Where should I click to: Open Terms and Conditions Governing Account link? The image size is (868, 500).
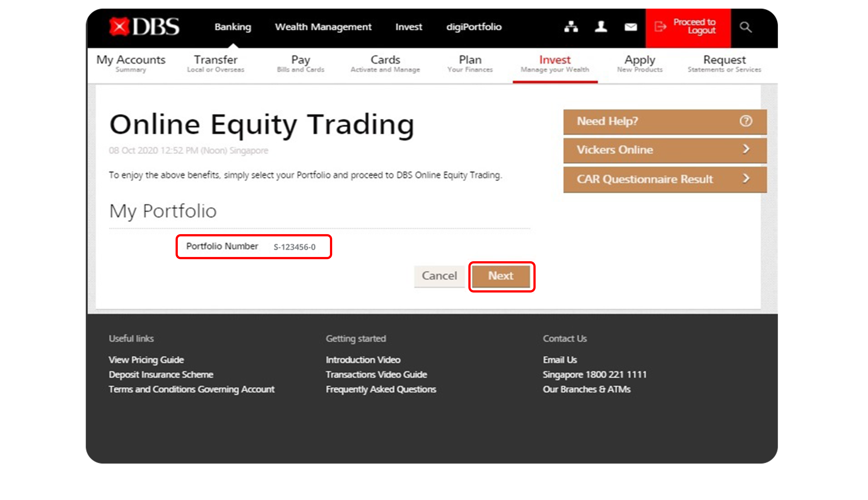[191, 389]
